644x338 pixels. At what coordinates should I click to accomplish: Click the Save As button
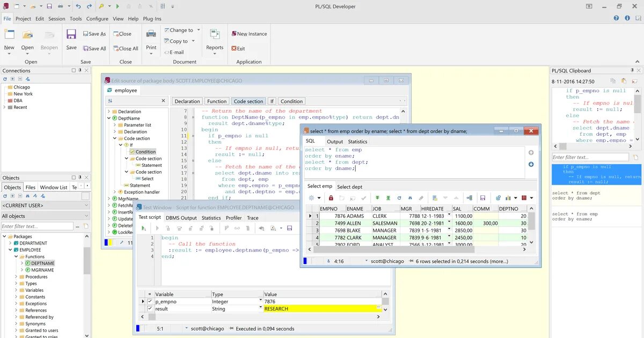pyautogui.click(x=94, y=34)
